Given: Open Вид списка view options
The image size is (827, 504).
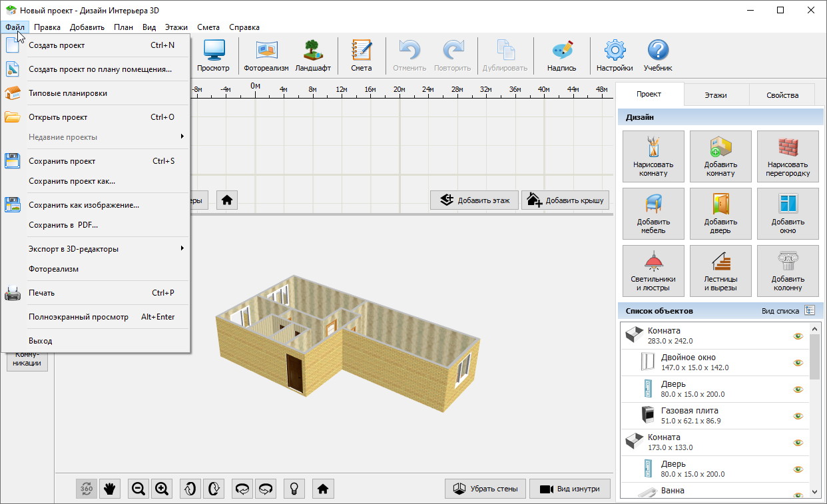Looking at the screenshot, I should pyautogui.click(x=810, y=311).
